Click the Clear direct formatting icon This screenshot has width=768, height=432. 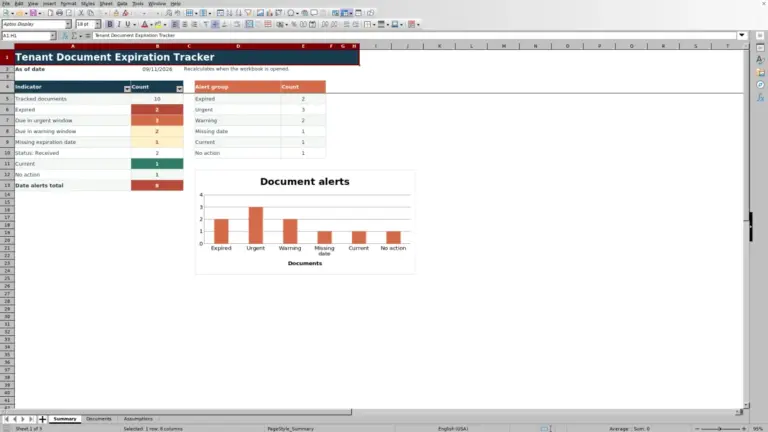(125, 13)
